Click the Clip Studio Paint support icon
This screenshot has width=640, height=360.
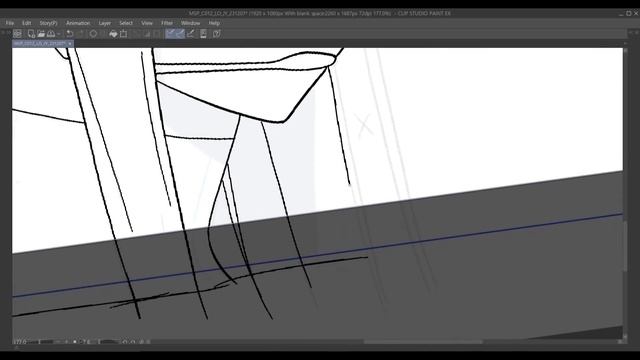pyautogui.click(x=217, y=34)
